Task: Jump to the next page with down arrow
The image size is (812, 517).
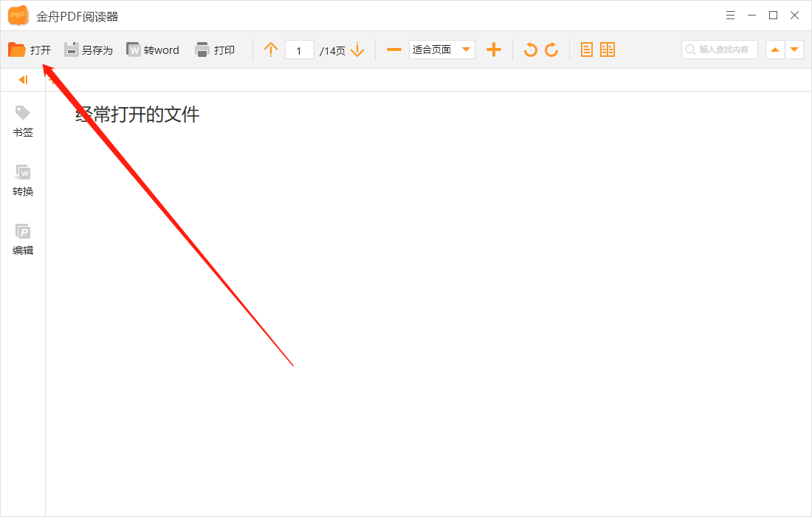Action: pyautogui.click(x=357, y=49)
